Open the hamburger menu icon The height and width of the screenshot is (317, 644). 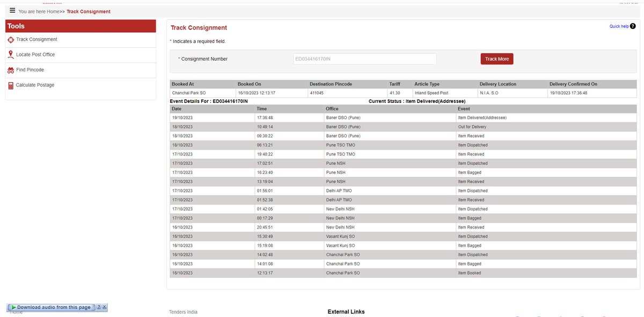coord(12,10)
